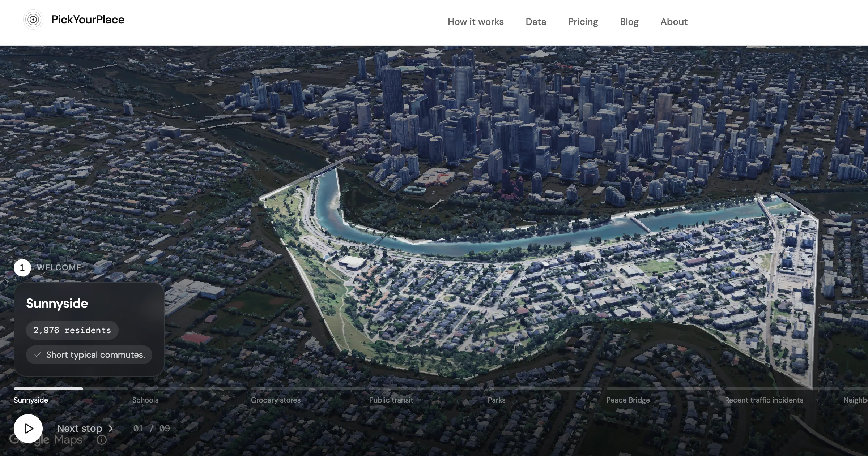Open the How it works page
The height and width of the screenshot is (456, 868).
(476, 22)
